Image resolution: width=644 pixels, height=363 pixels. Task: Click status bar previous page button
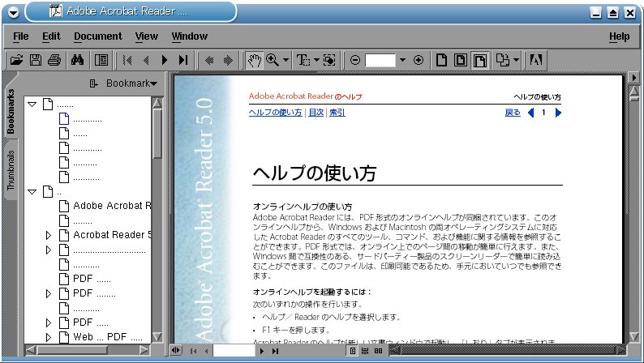coord(206,351)
